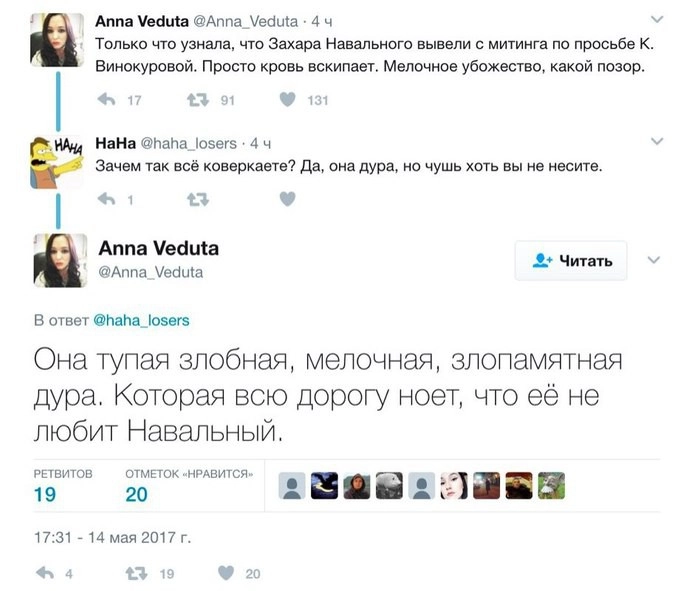The width and height of the screenshot is (675, 591).
Task: Open first liker's default avatar
Action: click(292, 486)
